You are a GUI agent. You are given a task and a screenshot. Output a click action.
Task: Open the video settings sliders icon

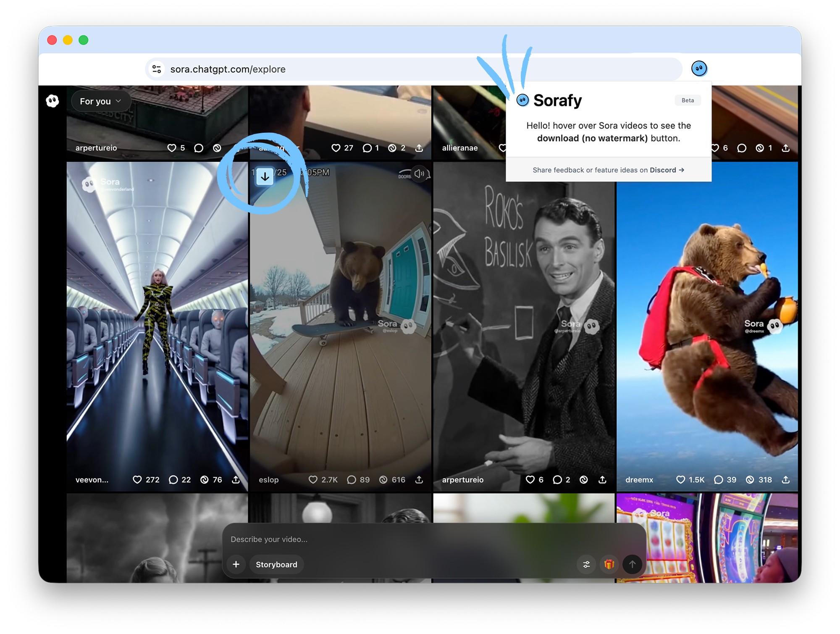point(586,564)
